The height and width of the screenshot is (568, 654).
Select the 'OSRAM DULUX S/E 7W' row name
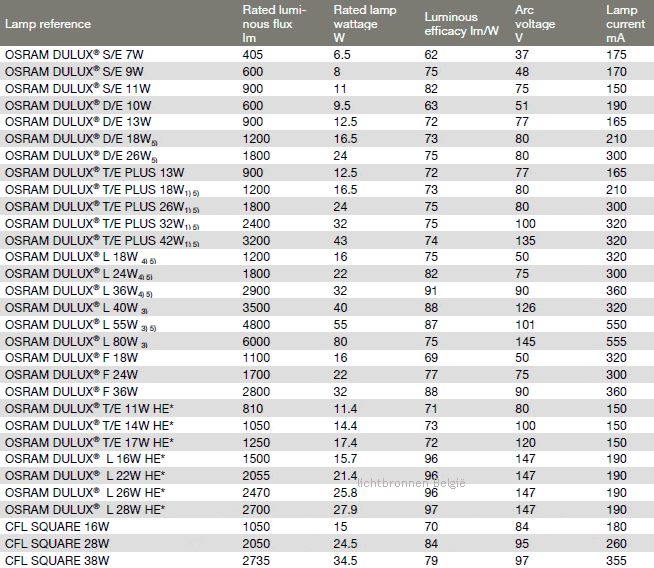(74, 55)
